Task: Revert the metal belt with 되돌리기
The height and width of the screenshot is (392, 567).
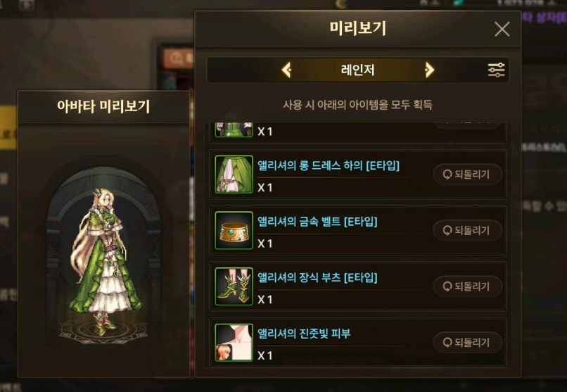Action: (x=467, y=230)
